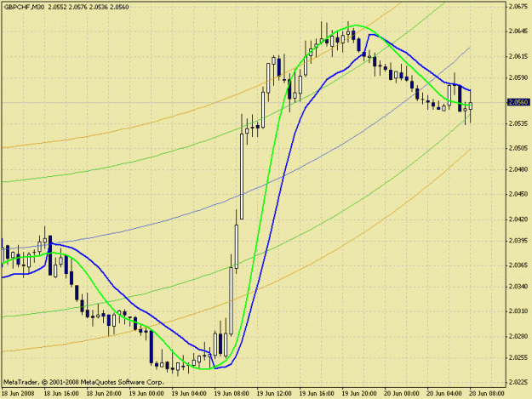Click the 19 Jun 08:00 time label
Screen dimensions: 532x399
pyautogui.click(x=232, y=394)
